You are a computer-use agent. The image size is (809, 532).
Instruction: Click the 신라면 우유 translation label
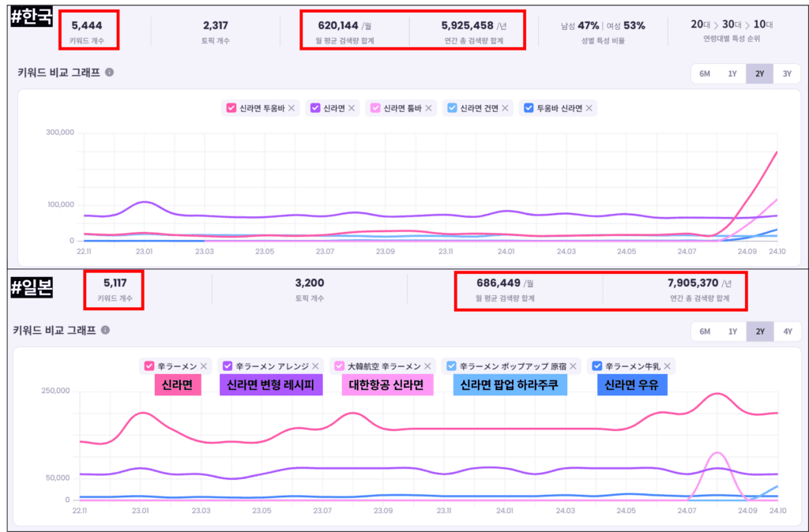pyautogui.click(x=632, y=385)
